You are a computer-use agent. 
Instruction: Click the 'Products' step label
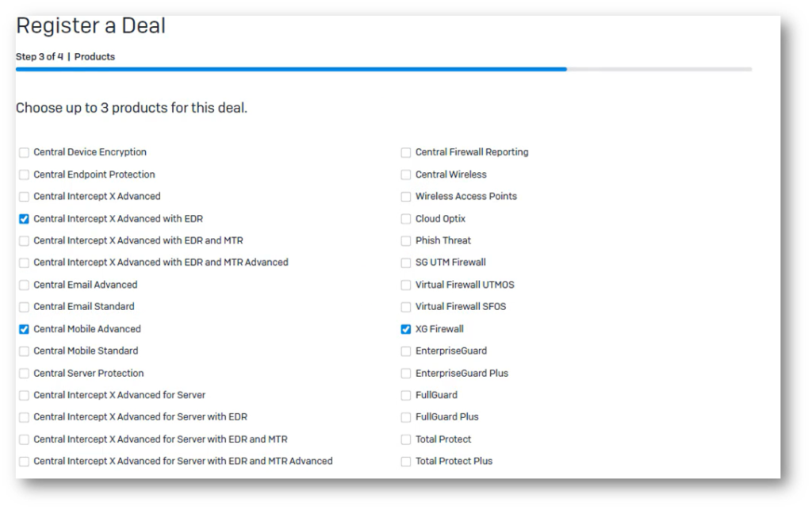click(x=95, y=56)
